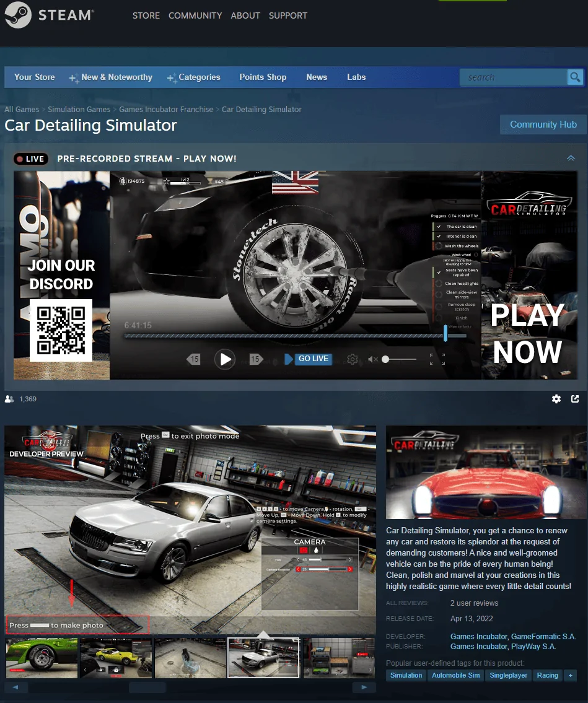Enter fullscreen on stream player

437,359
